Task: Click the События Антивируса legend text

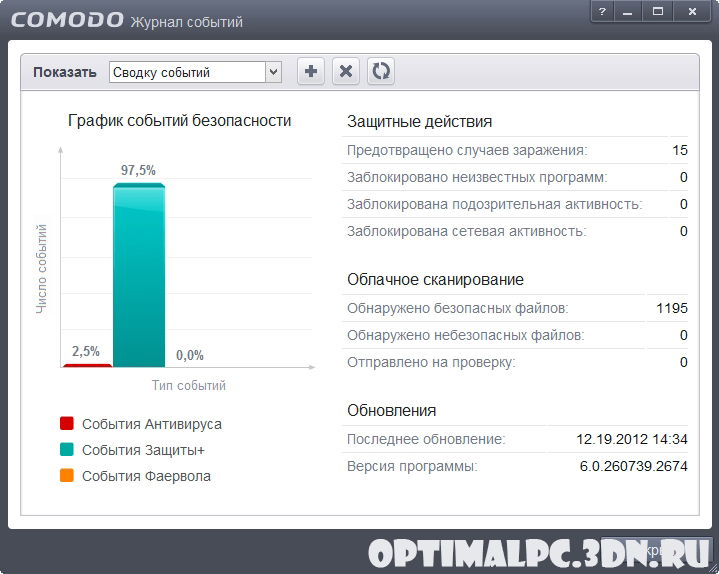Action: [x=152, y=424]
